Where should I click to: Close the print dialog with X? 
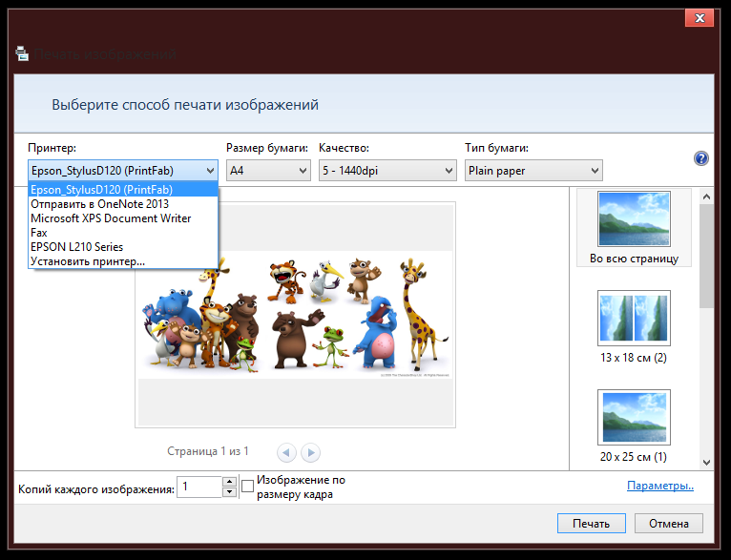tap(700, 18)
